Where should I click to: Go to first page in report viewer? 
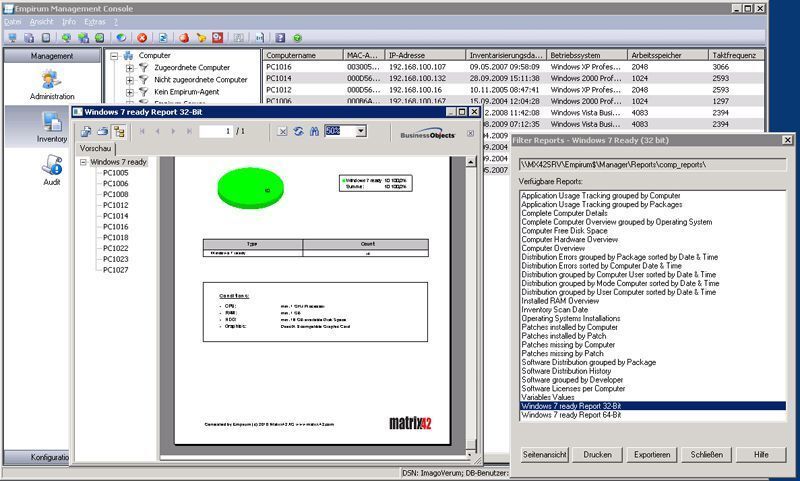coord(142,132)
